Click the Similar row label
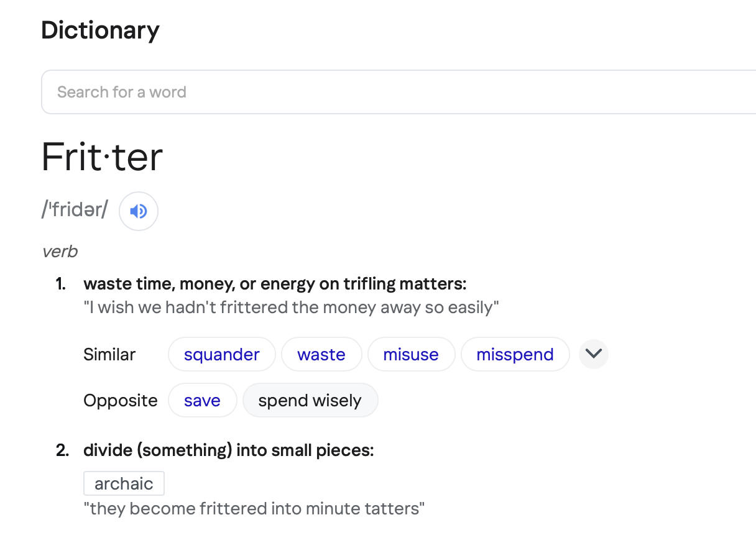 coord(109,354)
